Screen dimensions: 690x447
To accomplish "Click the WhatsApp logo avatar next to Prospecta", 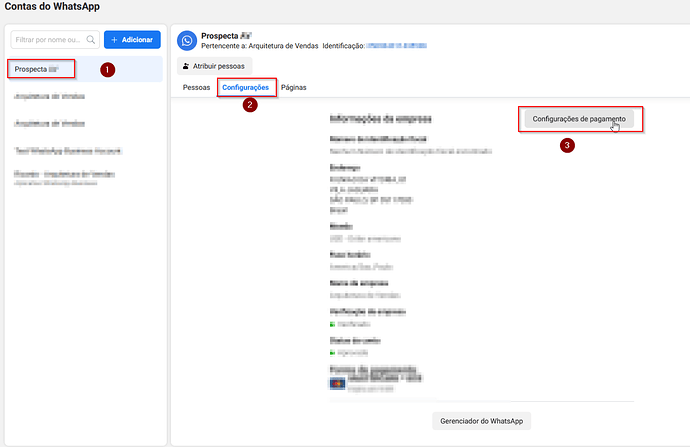I will (x=187, y=41).
